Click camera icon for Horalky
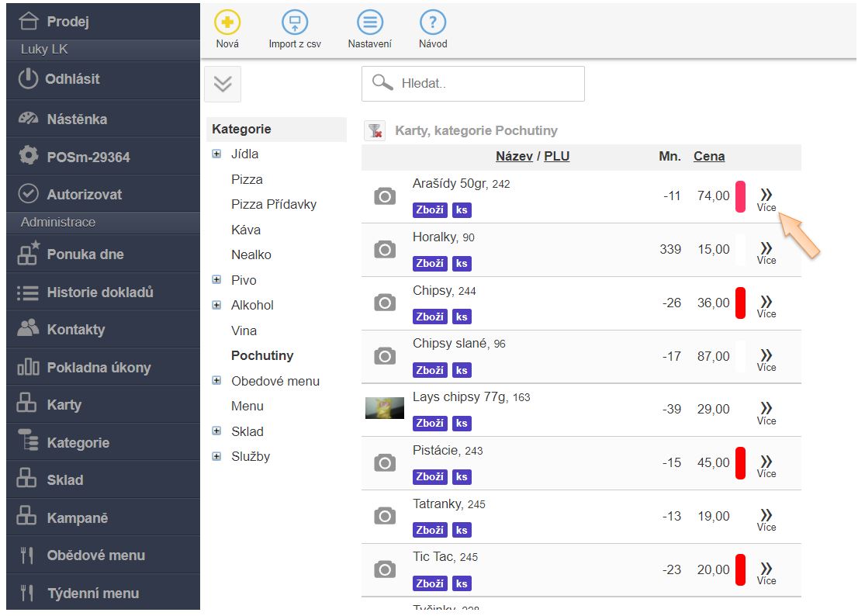Screen dimensions: 865x616 click(385, 250)
